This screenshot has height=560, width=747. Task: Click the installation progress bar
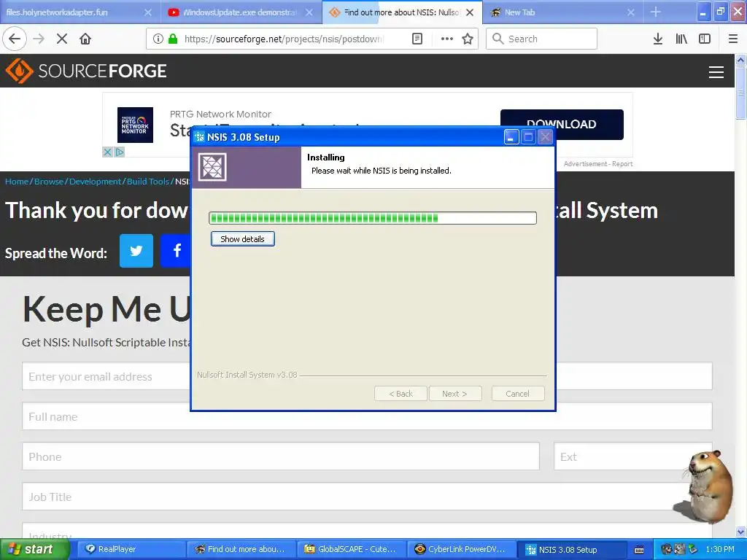[x=373, y=218]
